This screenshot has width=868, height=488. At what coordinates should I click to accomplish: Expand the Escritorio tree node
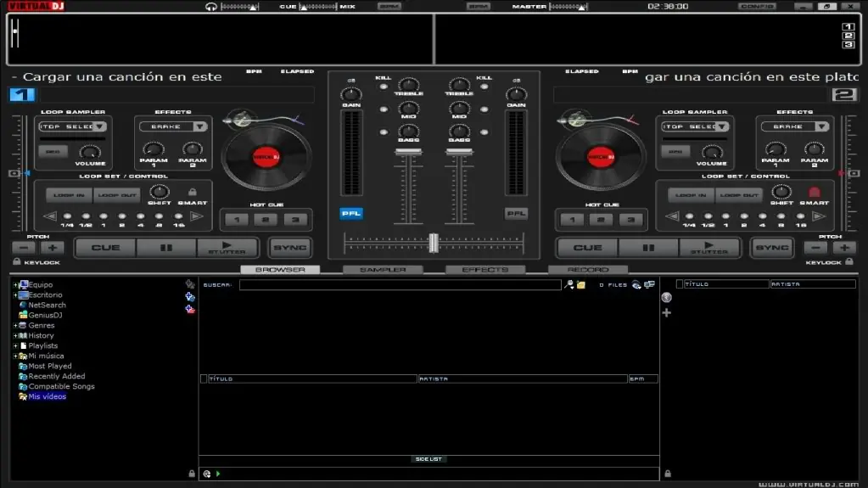click(x=15, y=295)
